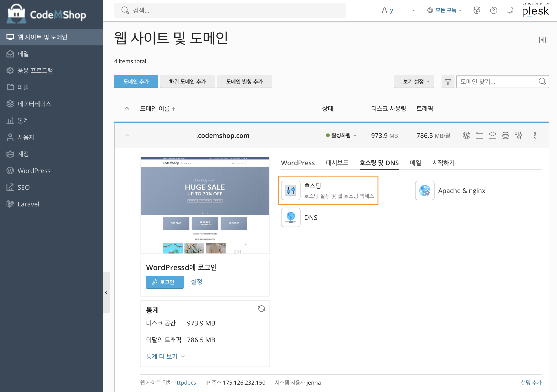557x392 pixels.
Task: Refresh statistics with the reload icon
Action: pyautogui.click(x=261, y=309)
